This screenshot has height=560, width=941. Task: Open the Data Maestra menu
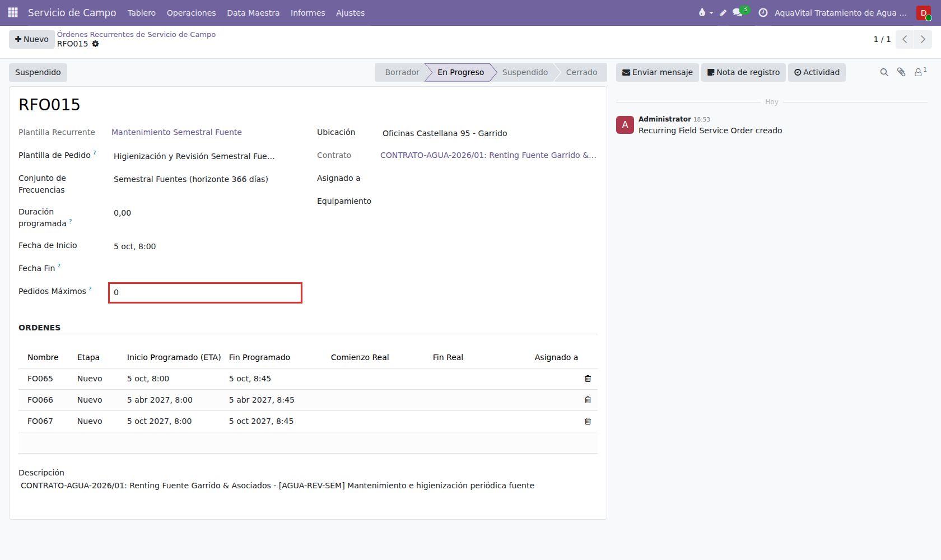[253, 12]
